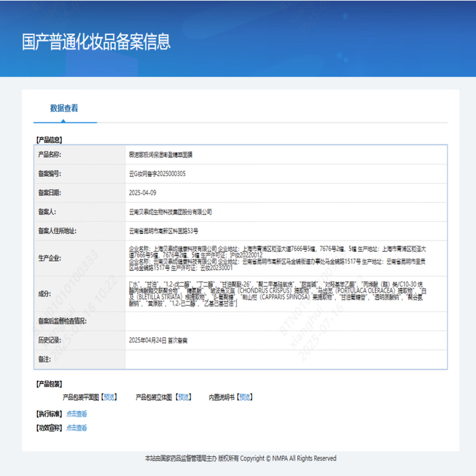Viewport: 476px width, 476px height.
Task: Click the 备案日期 value 2025-04-09
Action: (x=143, y=193)
